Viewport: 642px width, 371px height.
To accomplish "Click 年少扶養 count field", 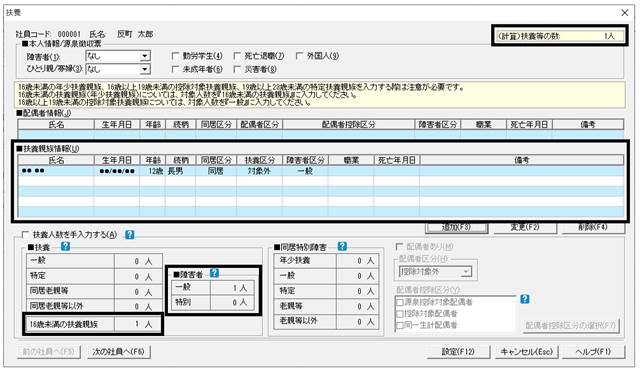I will click(357, 260).
